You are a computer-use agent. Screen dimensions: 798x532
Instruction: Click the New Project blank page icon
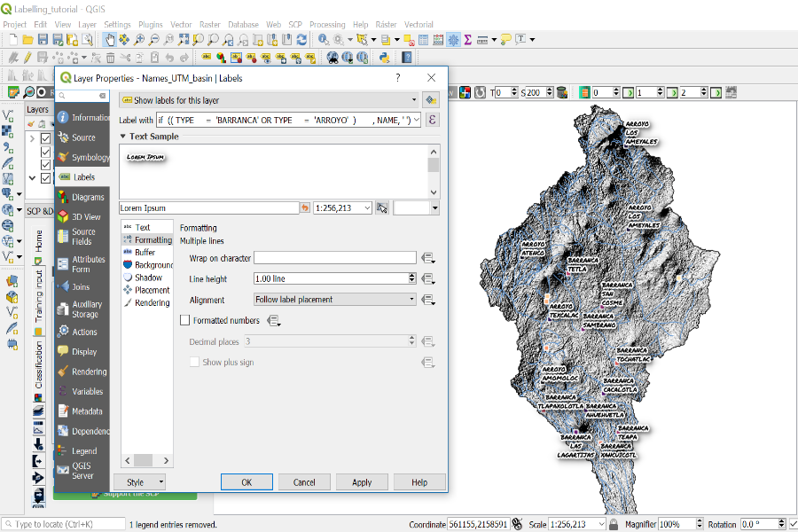[x=13, y=40]
